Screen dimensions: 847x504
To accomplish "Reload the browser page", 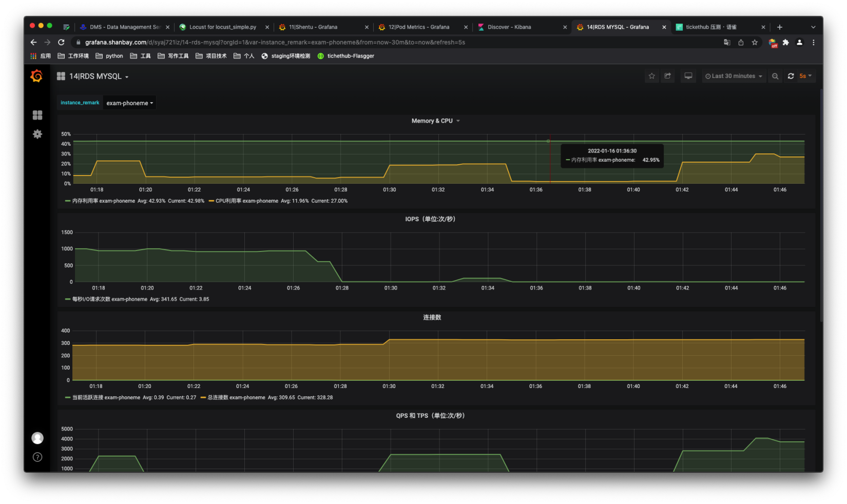I will 61,42.
